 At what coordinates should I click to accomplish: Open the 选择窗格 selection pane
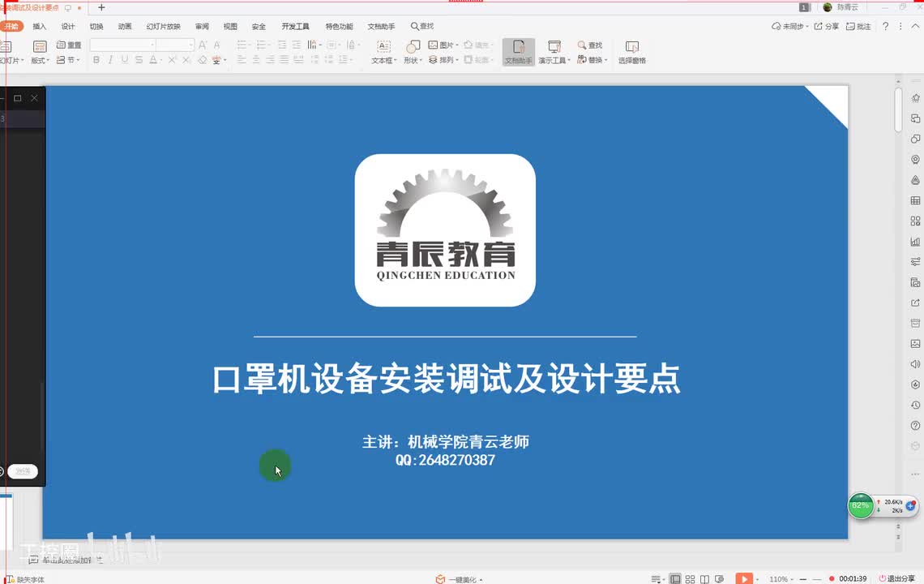[631, 53]
